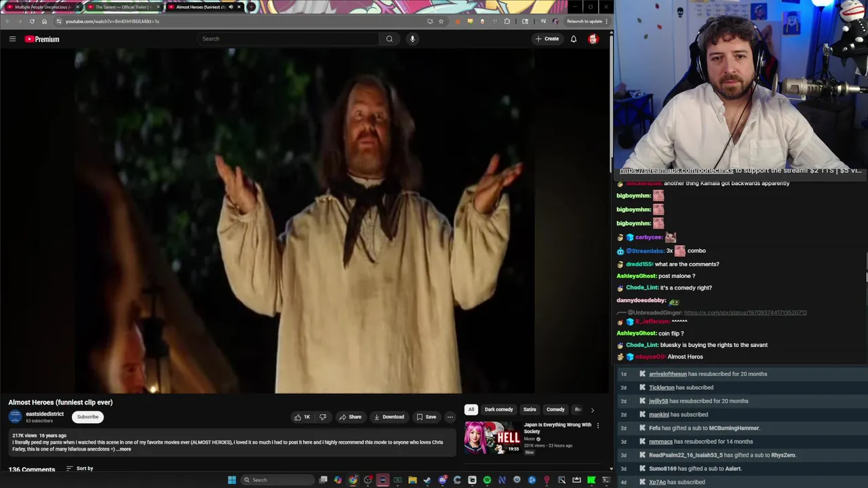Open the YouTube account avatar menu

(x=593, y=39)
